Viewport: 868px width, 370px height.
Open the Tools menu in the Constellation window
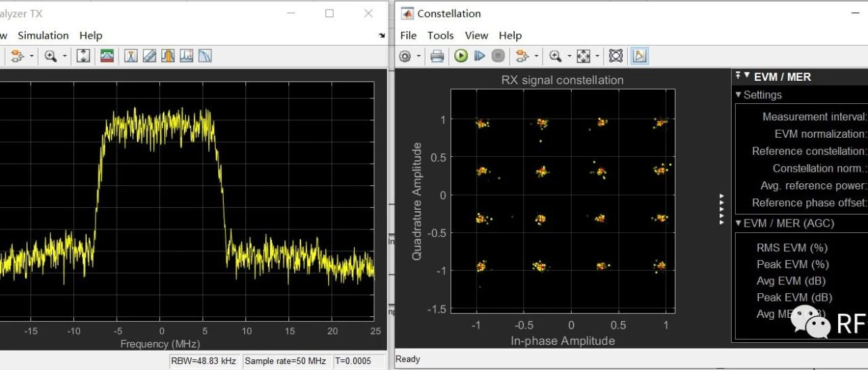coord(440,35)
